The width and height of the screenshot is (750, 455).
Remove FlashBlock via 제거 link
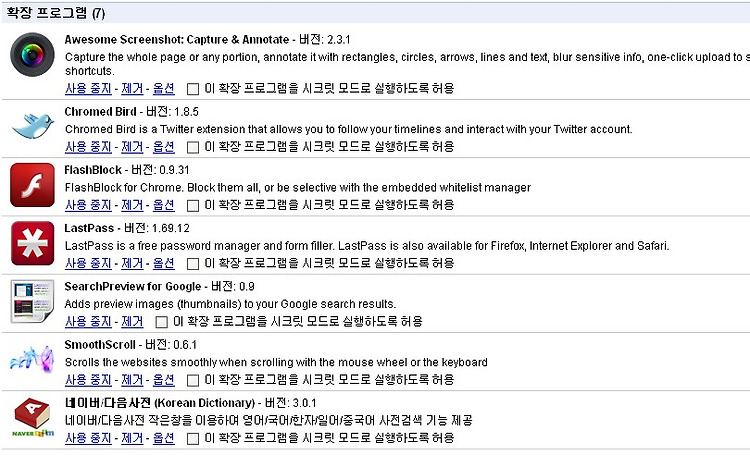(132, 205)
